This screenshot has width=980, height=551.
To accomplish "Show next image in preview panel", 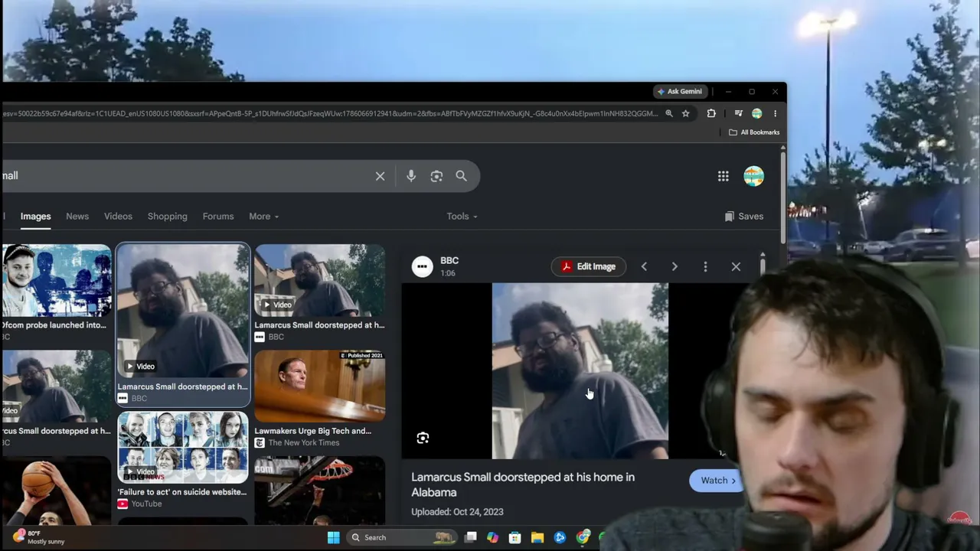I will [675, 266].
